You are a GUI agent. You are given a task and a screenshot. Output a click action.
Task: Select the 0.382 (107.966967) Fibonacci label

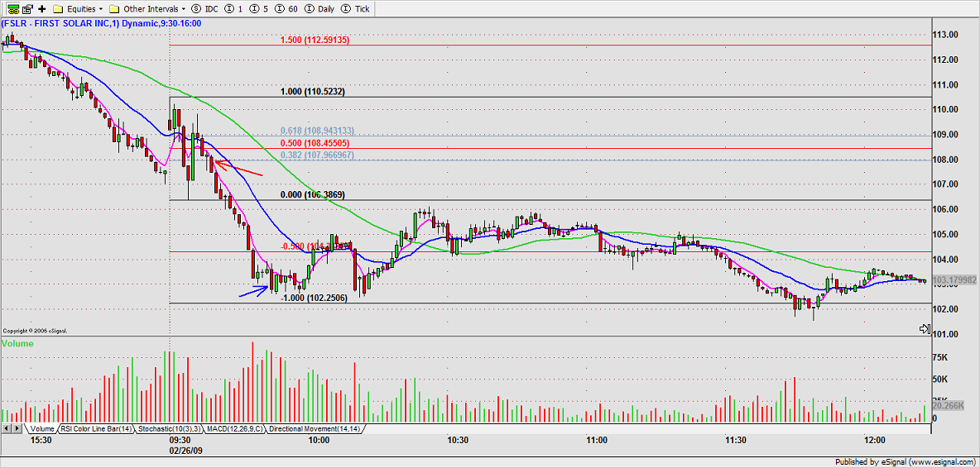[x=317, y=154]
